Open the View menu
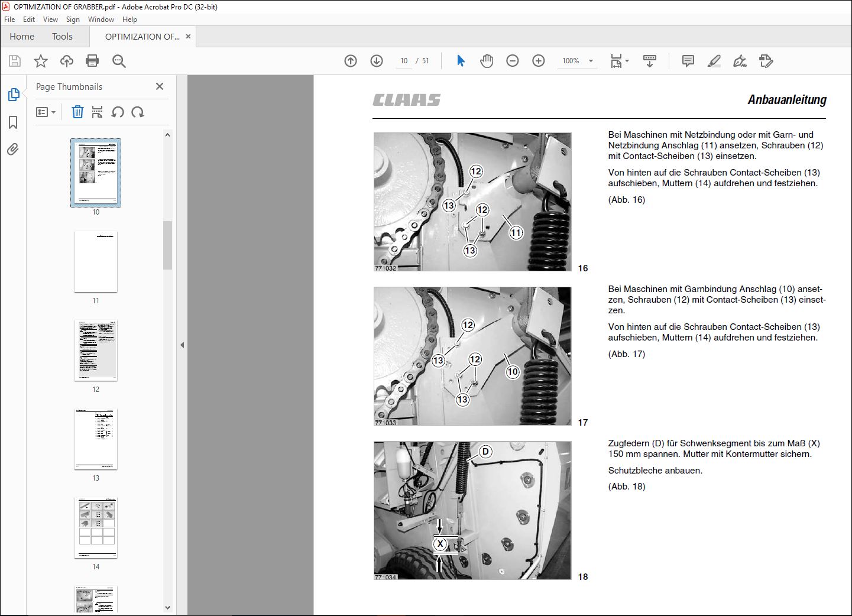 pyautogui.click(x=50, y=20)
